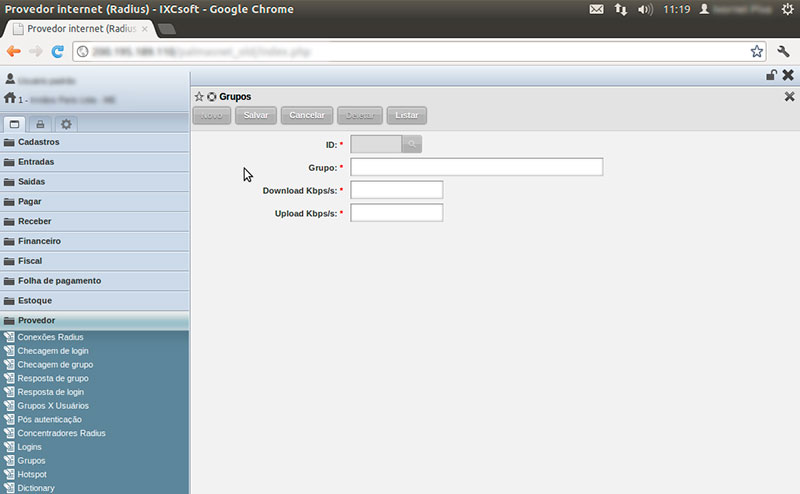Open Concentradores Radius item
The height and width of the screenshot is (494, 800).
(61, 433)
